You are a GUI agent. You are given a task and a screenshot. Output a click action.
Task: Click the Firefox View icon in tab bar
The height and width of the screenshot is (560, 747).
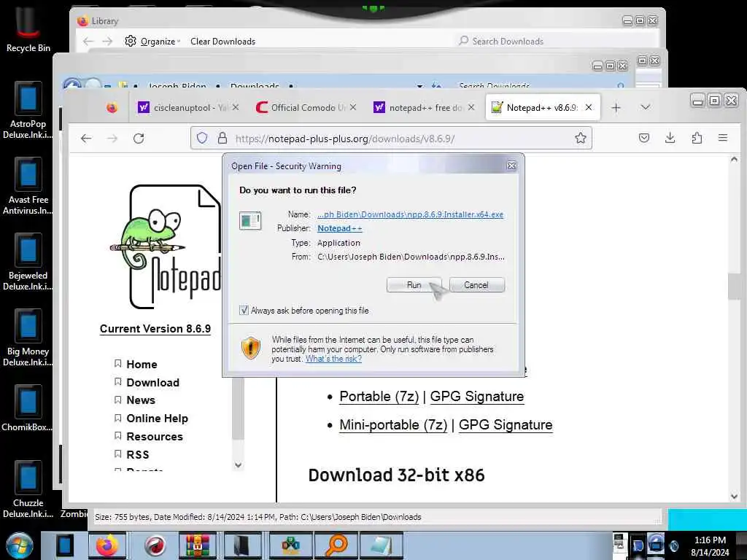[112, 108]
